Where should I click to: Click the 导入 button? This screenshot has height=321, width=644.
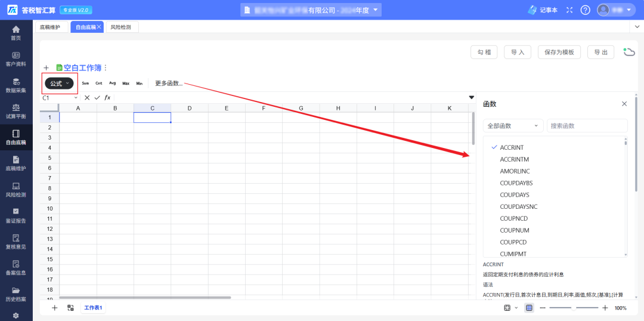point(518,52)
